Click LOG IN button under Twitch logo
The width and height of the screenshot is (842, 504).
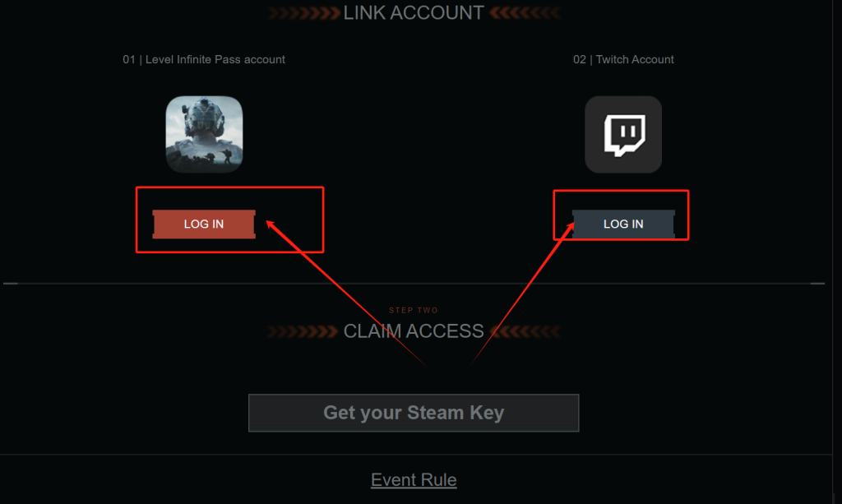coord(623,224)
